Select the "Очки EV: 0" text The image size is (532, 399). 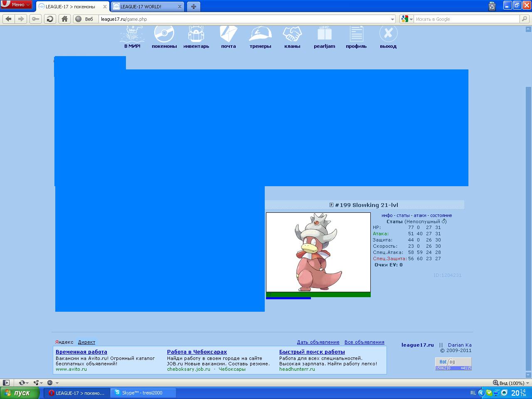[389, 265]
